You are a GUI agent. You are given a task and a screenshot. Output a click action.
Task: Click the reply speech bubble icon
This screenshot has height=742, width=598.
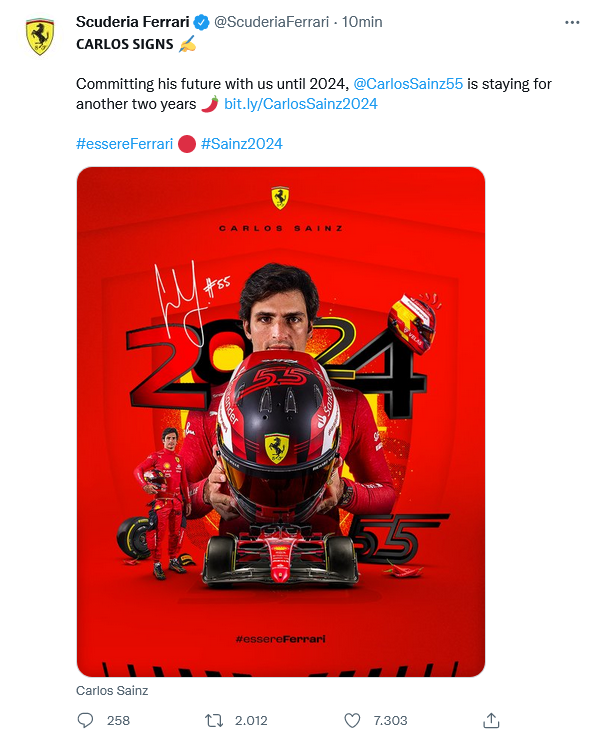click(85, 720)
